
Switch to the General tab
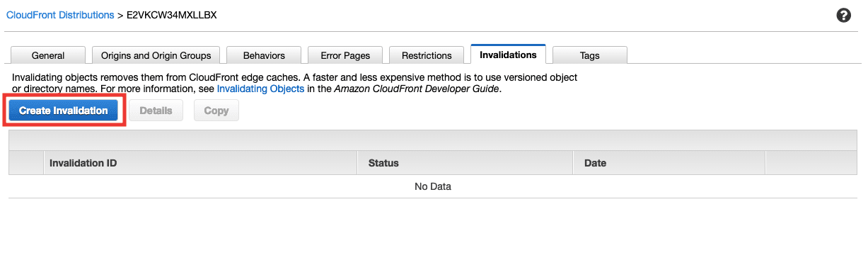pos(48,55)
